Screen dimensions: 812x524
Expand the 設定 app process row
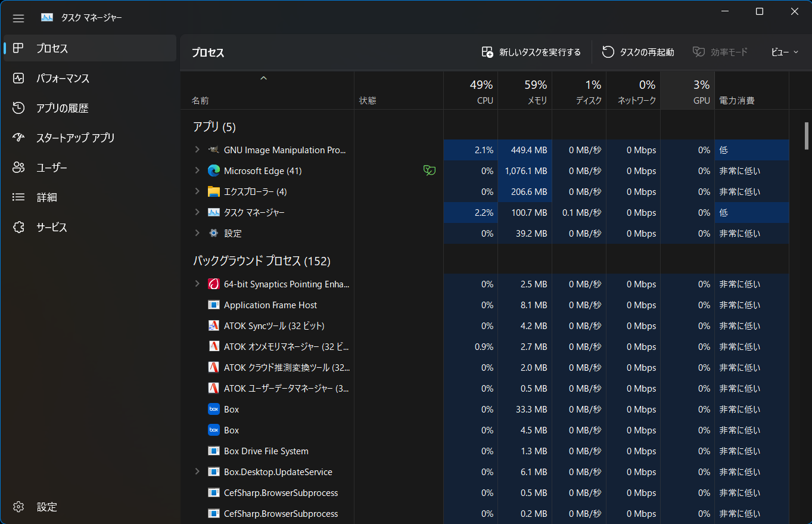click(197, 234)
